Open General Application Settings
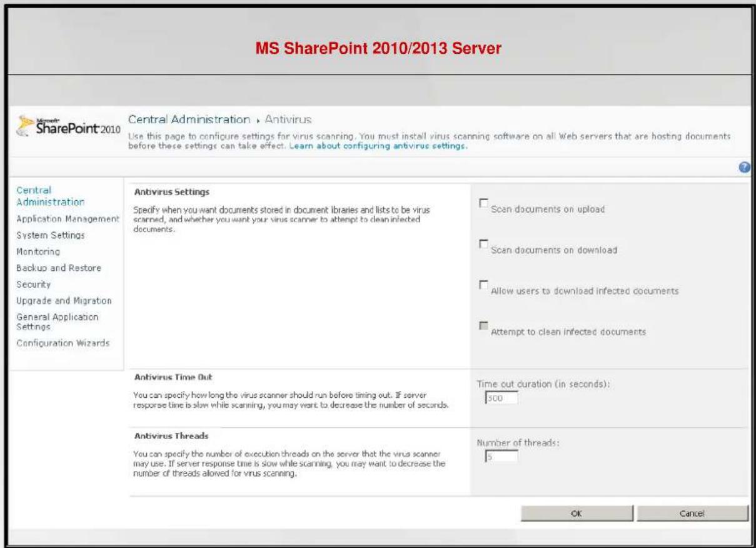 pos(56,322)
